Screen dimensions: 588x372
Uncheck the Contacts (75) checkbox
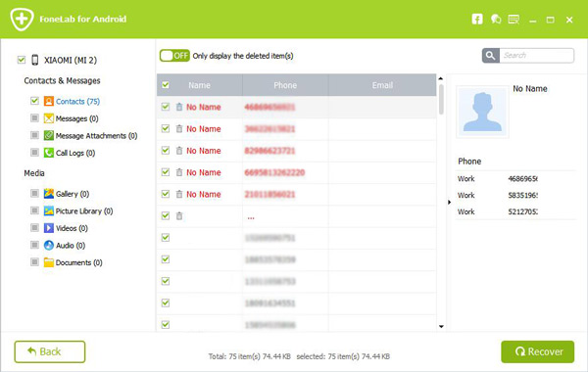pyautogui.click(x=34, y=101)
